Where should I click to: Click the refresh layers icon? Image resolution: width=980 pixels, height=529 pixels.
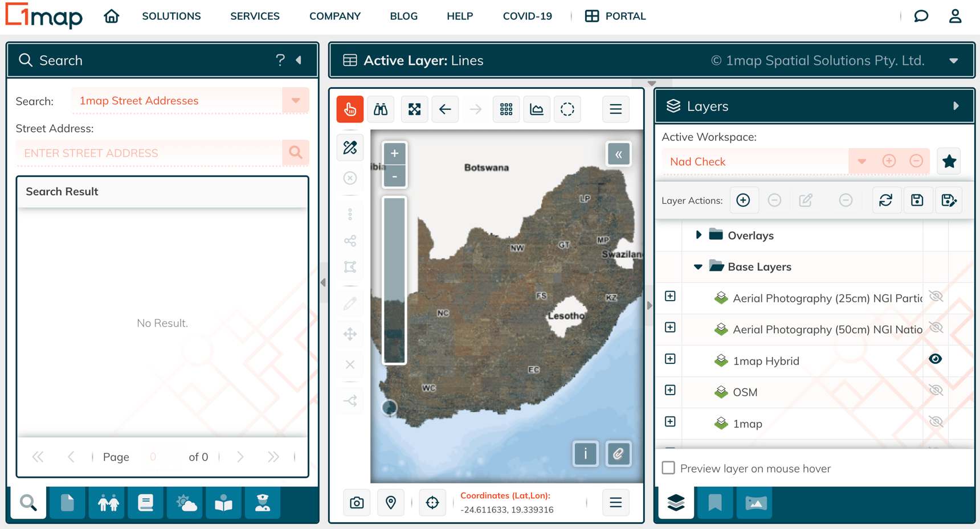885,200
